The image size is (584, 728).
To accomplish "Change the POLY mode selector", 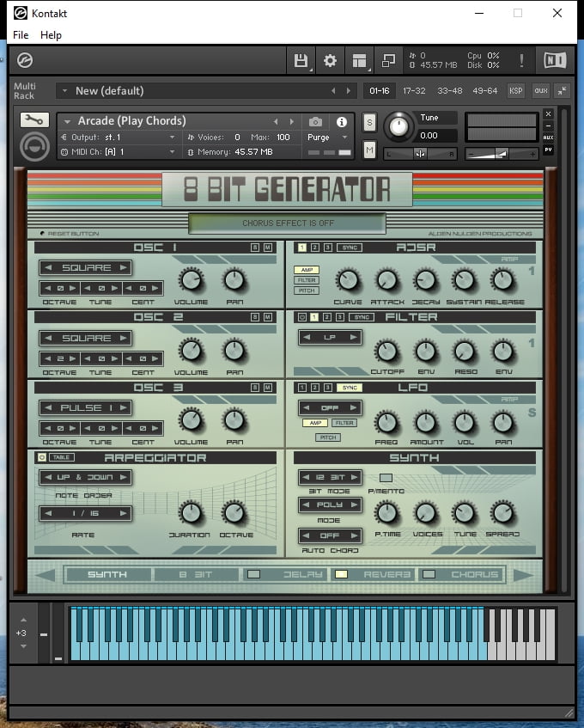I will click(330, 505).
